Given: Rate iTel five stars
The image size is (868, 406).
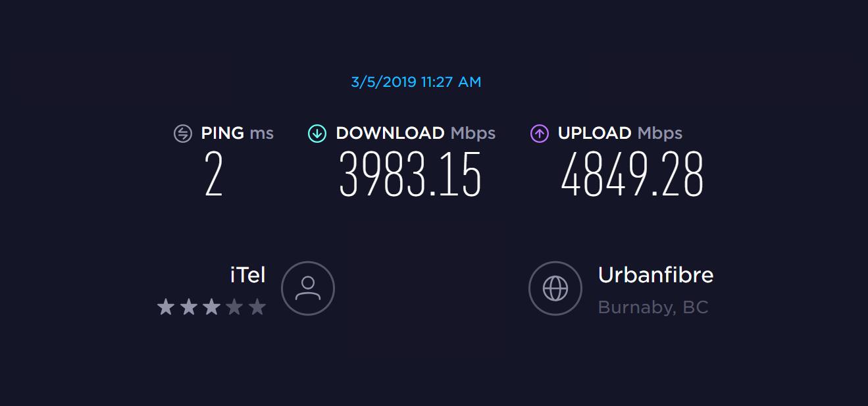Looking at the screenshot, I should coord(257,307).
